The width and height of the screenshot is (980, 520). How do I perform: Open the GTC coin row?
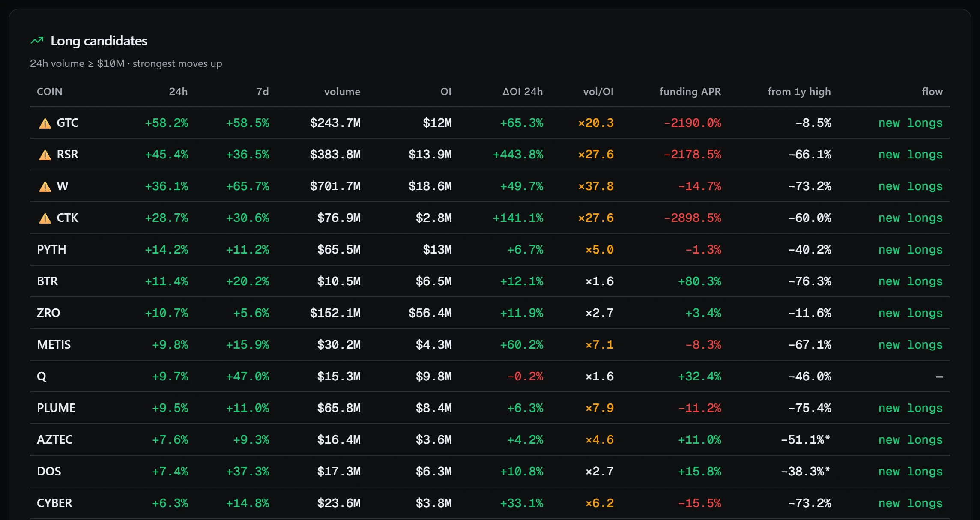(490, 123)
